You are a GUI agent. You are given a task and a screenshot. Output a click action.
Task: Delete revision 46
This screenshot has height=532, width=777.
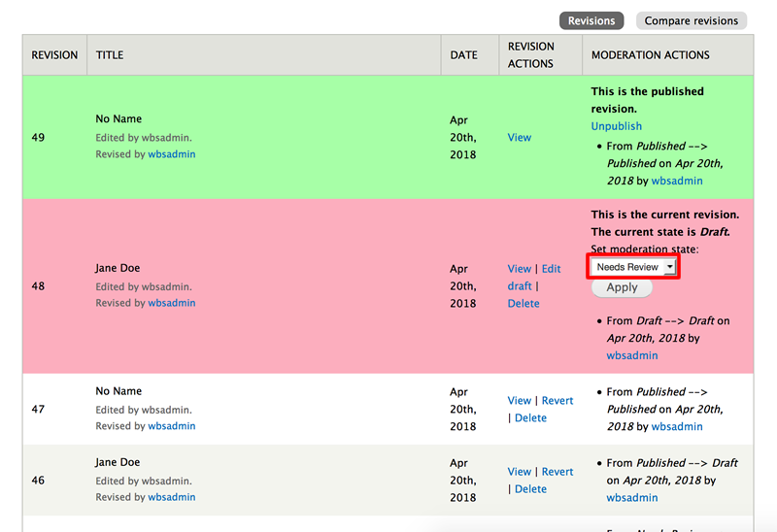click(x=530, y=489)
